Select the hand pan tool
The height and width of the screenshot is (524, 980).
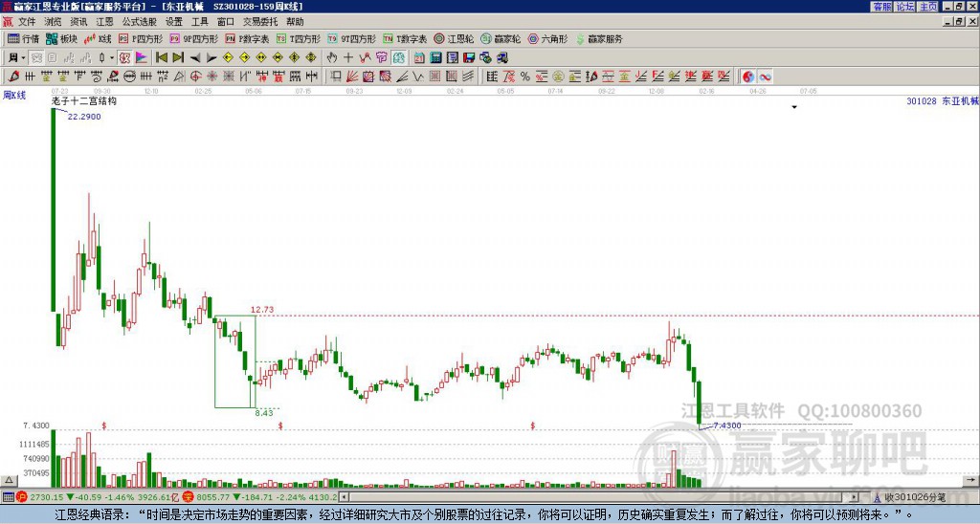332,57
